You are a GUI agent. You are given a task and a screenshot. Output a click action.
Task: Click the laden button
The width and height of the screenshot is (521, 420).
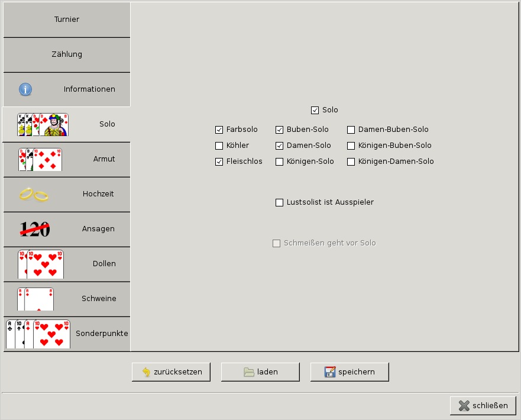260,372
